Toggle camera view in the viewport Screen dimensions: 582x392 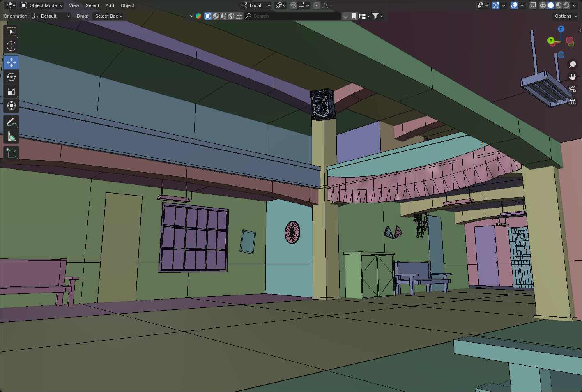pyautogui.click(x=573, y=89)
